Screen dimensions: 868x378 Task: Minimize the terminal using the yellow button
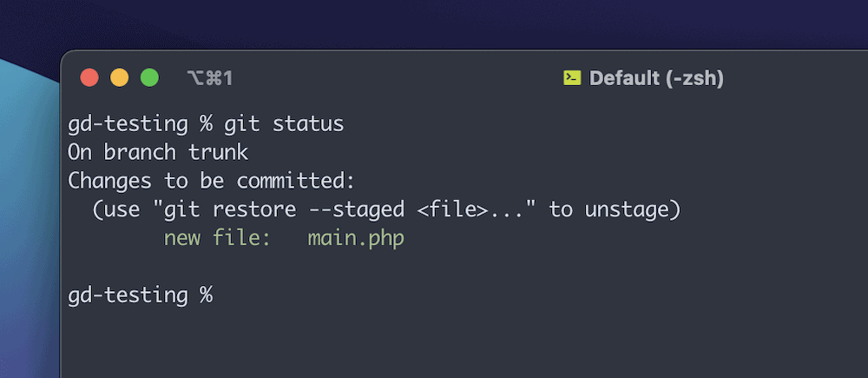pyautogui.click(x=119, y=78)
